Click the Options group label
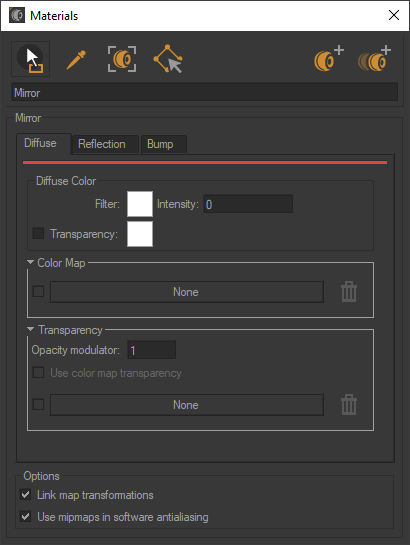The image size is (410, 545). point(41,476)
